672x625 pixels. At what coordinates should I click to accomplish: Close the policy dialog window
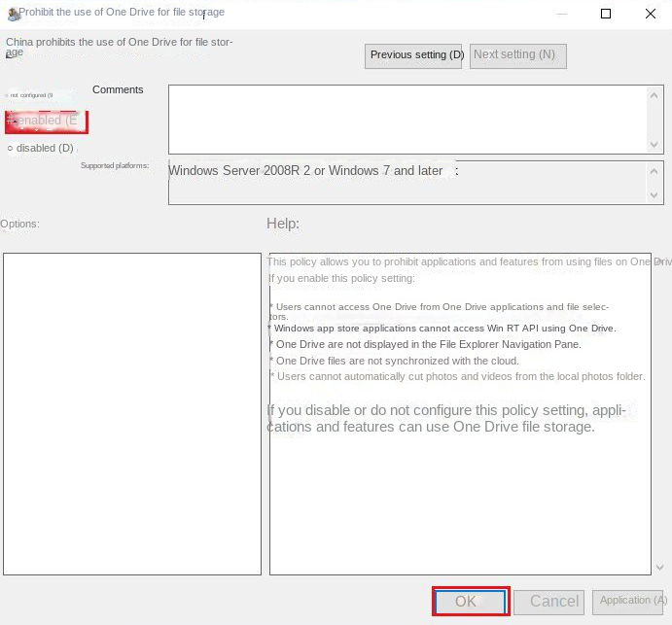coord(651,14)
